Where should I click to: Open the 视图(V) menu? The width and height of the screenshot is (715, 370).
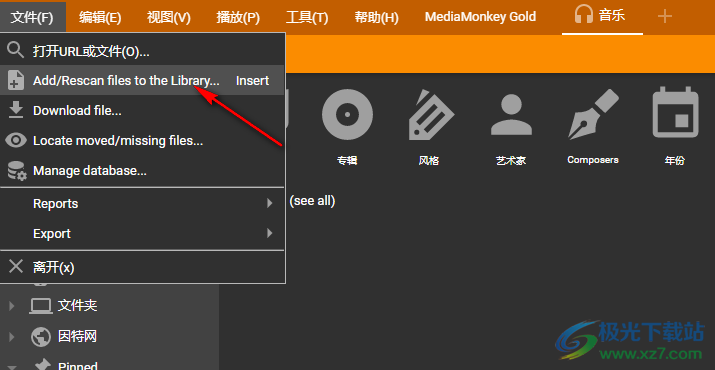[x=169, y=17]
